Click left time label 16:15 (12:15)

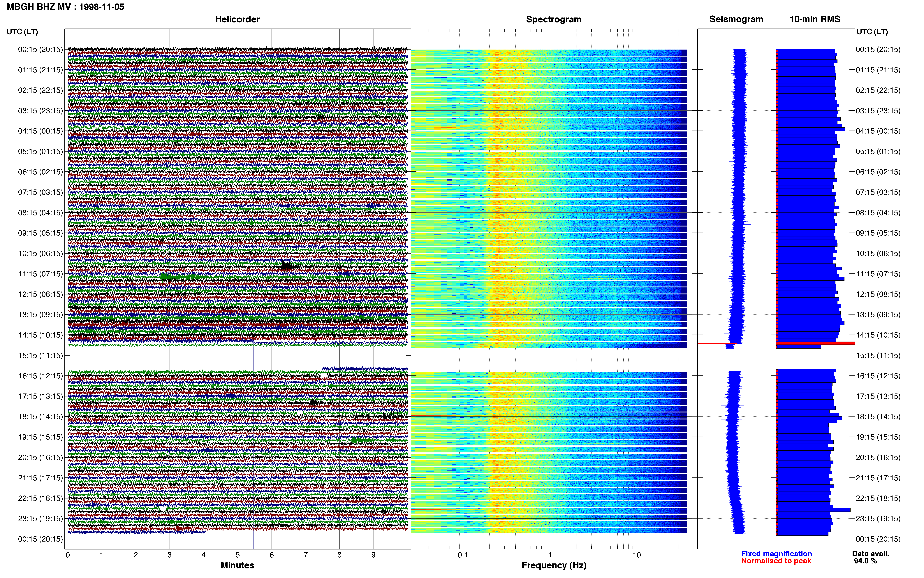[40, 376]
